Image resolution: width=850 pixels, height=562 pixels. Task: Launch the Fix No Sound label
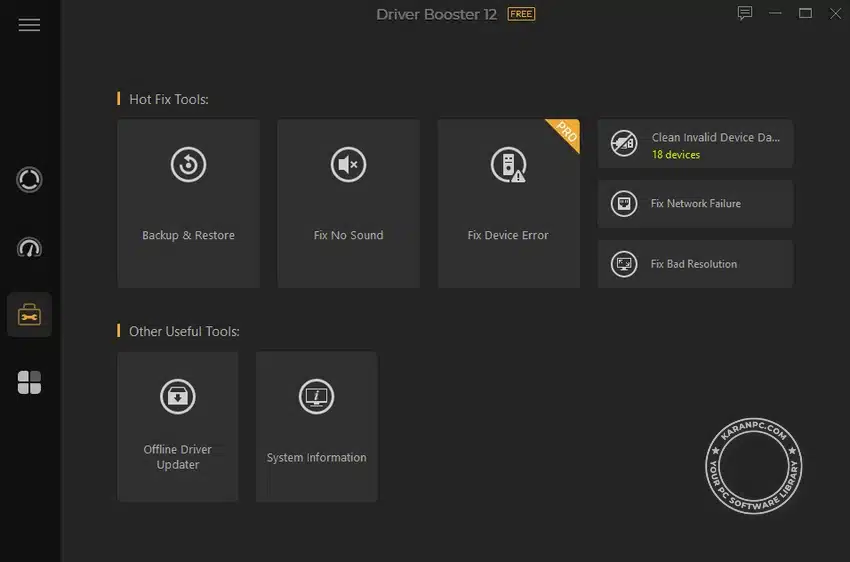tap(349, 235)
